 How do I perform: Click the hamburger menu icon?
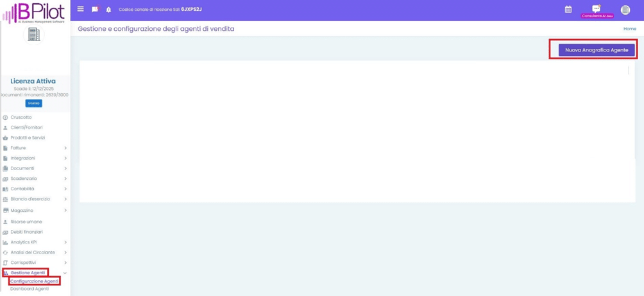tap(80, 9)
